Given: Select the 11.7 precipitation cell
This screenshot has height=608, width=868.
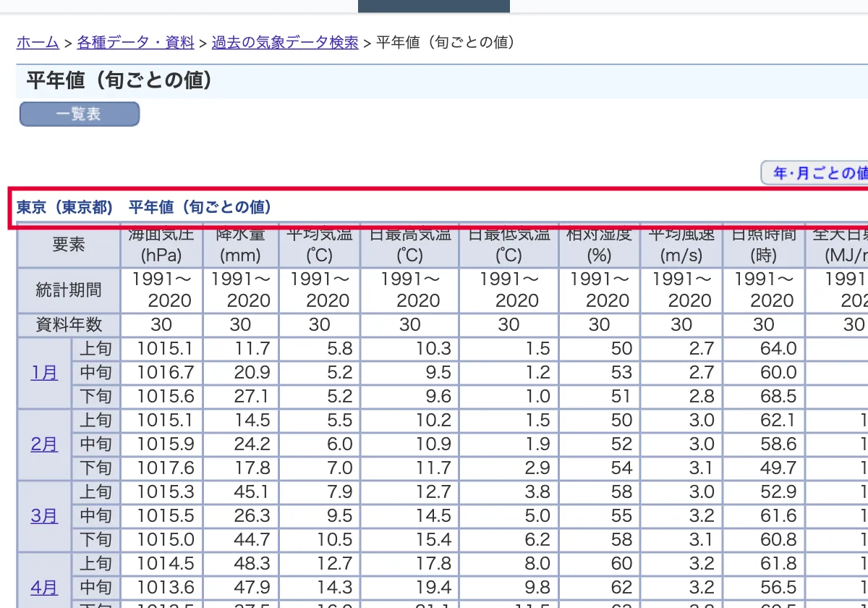Looking at the screenshot, I should click(x=240, y=349).
